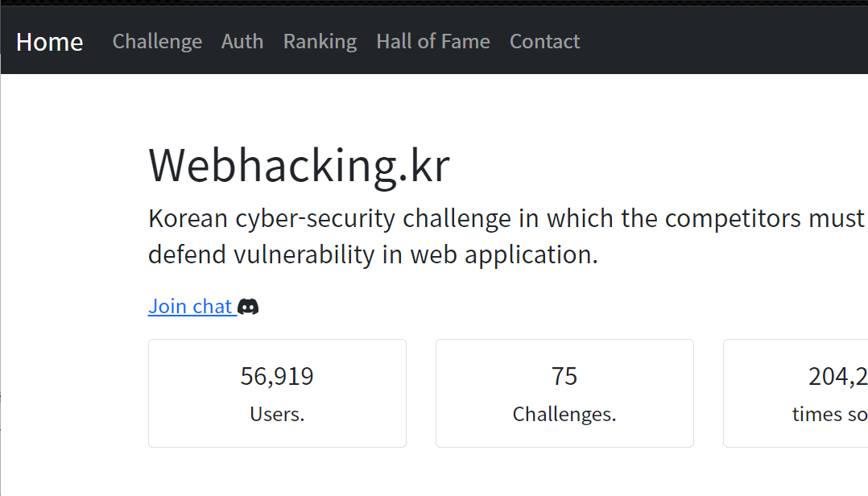Select the Home navigation item
The height and width of the screenshot is (496, 868).
click(x=49, y=41)
